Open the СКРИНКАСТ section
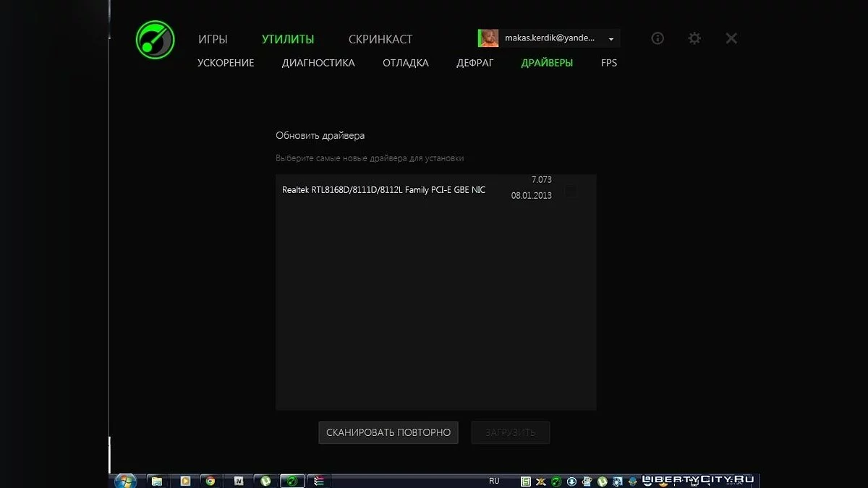 coord(380,39)
